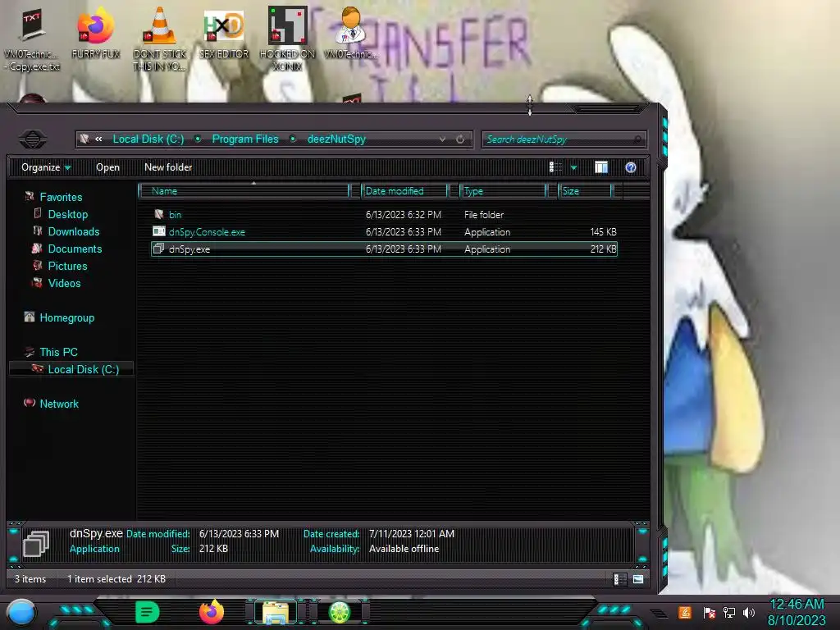Click the Date created value in details pane
The height and width of the screenshot is (630, 840).
point(412,533)
